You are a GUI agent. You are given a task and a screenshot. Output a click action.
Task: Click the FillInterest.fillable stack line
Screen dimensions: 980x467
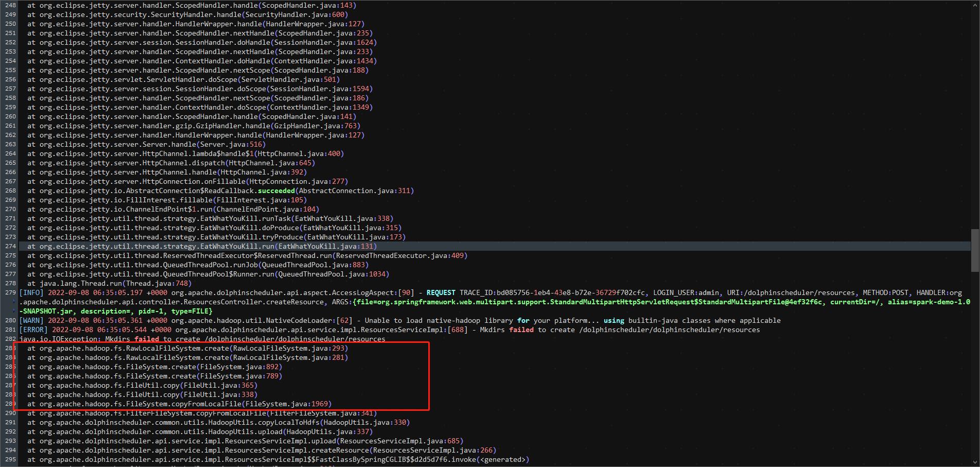[167, 200]
